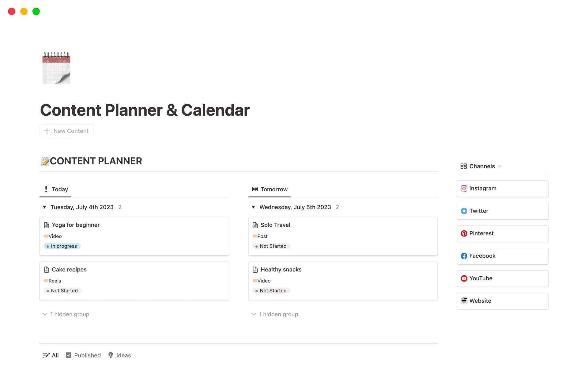588x368 pixels.
Task: Click the calendar emoji page icon
Action: [56, 68]
